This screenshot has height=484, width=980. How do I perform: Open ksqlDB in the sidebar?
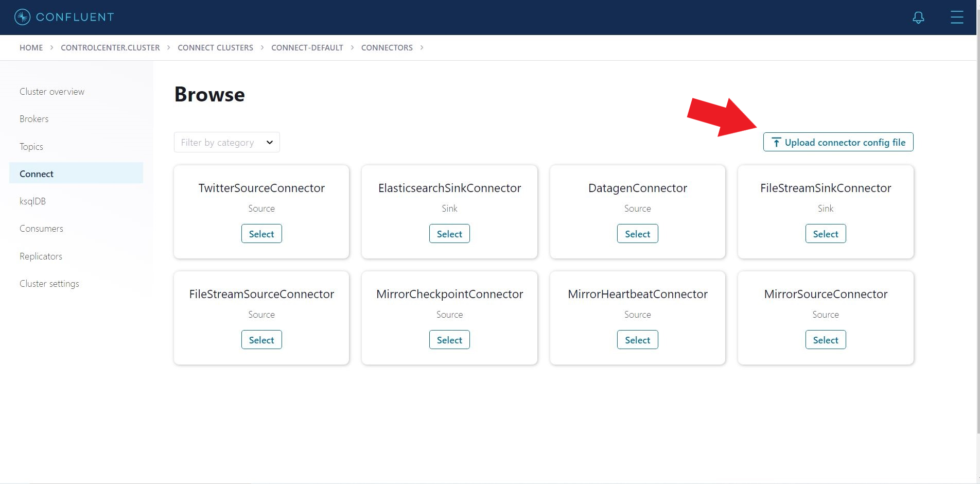pyautogui.click(x=32, y=201)
